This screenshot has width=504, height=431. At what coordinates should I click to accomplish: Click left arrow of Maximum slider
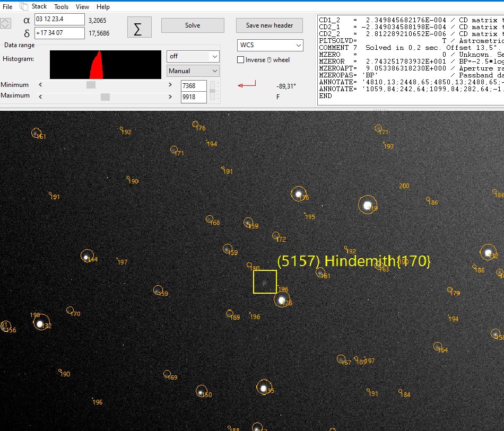coord(40,96)
